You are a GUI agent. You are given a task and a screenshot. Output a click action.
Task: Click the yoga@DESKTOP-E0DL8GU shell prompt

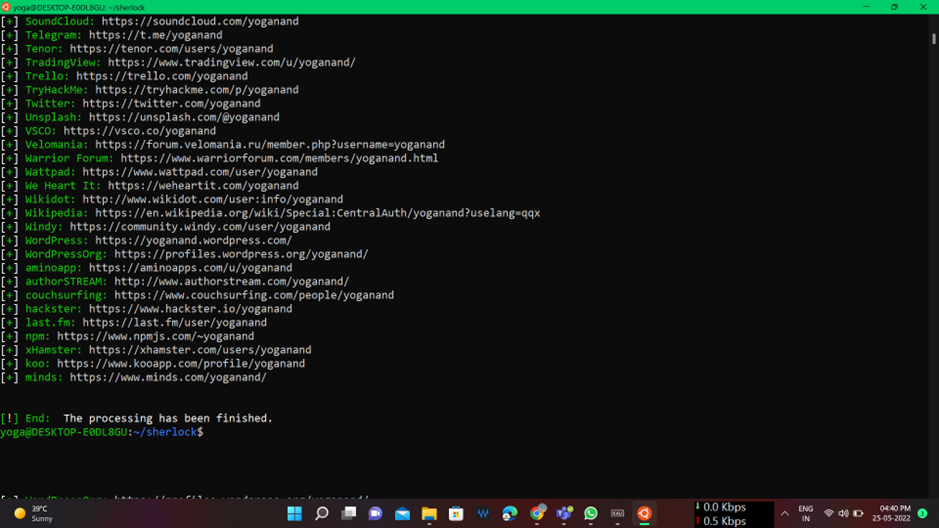(101, 432)
